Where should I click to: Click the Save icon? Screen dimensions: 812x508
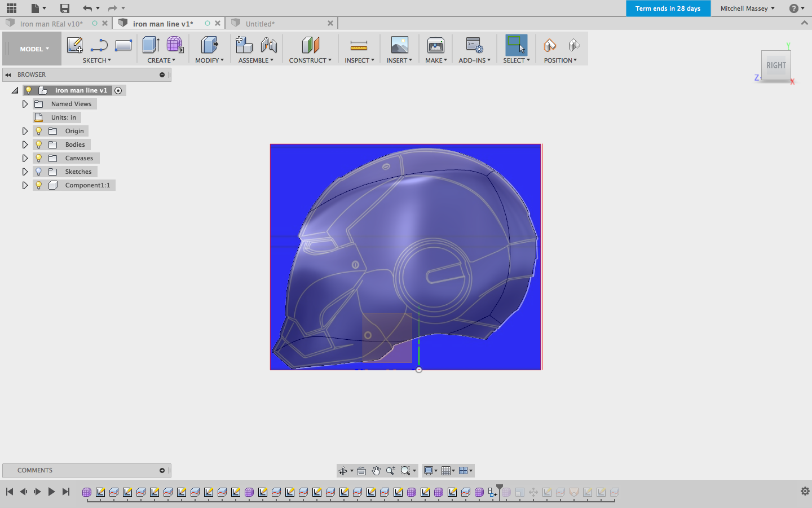tap(65, 8)
